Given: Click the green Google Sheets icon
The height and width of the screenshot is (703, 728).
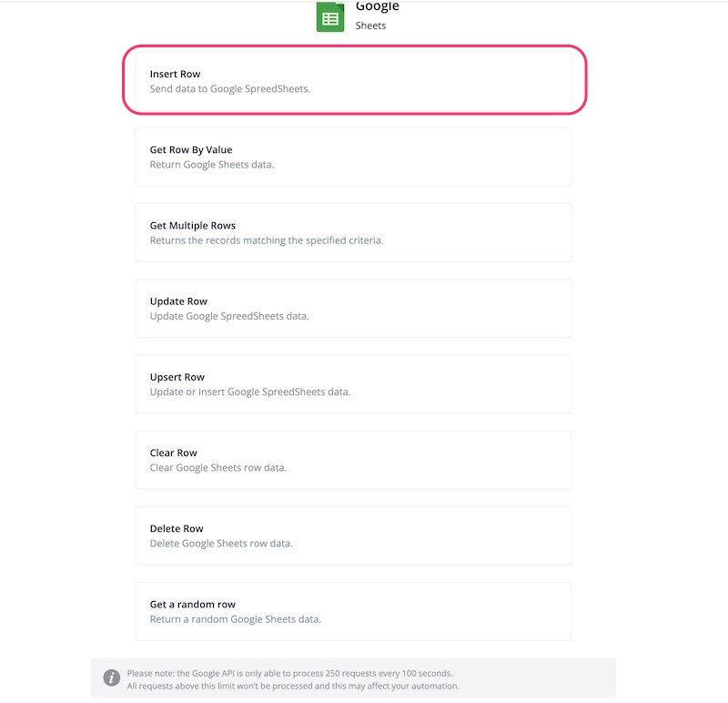Looking at the screenshot, I should click(330, 17).
